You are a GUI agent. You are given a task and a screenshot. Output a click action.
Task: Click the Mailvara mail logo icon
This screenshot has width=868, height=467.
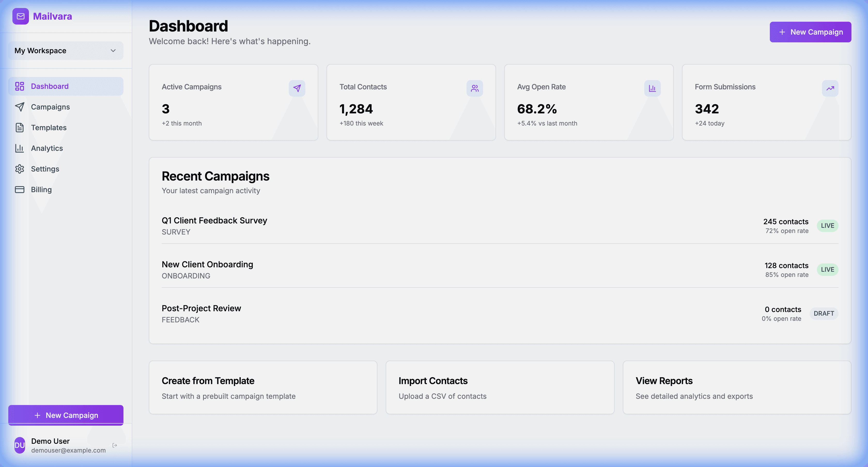pyautogui.click(x=20, y=16)
